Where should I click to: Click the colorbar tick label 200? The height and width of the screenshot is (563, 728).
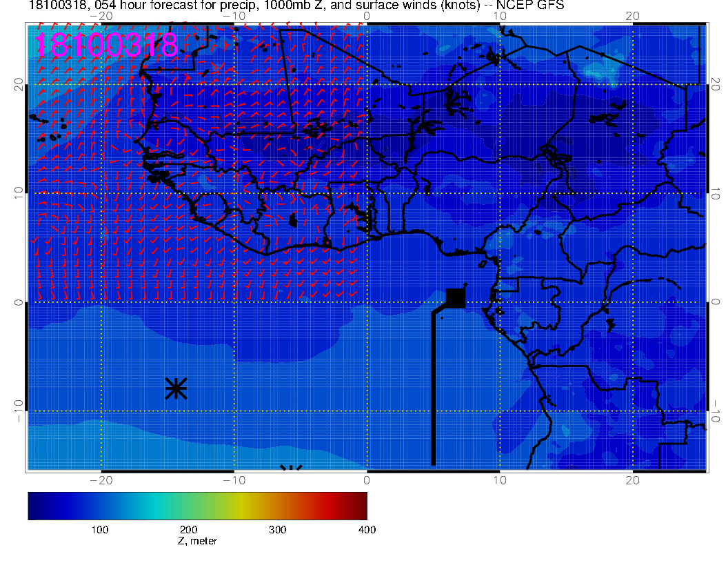click(x=188, y=530)
